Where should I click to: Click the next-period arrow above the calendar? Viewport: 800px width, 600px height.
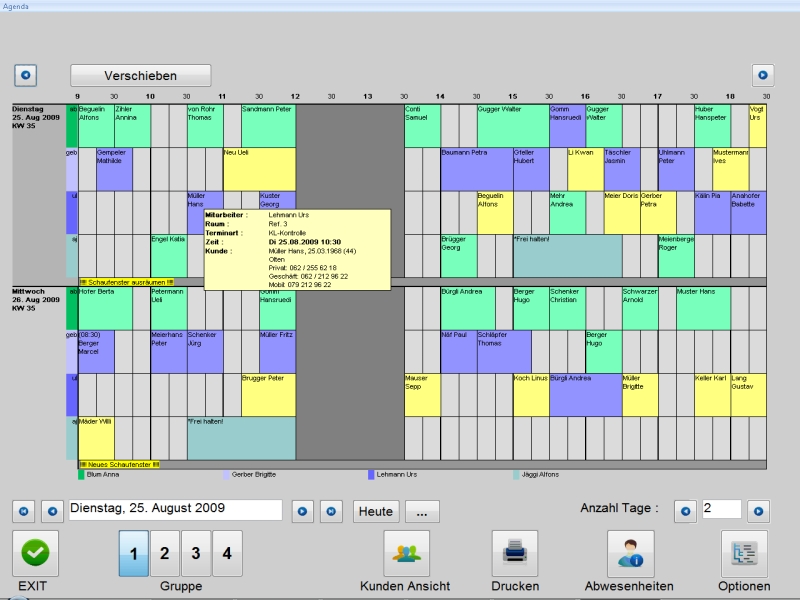763,76
